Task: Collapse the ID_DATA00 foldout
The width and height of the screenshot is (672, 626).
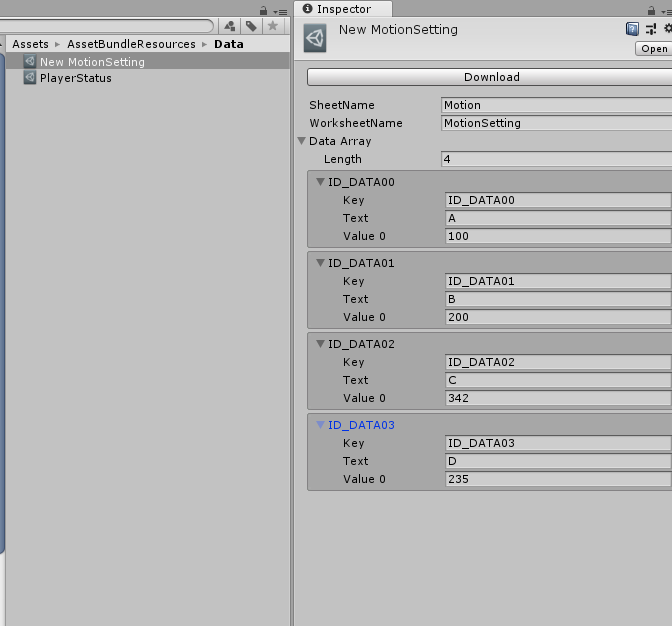Action: point(320,182)
